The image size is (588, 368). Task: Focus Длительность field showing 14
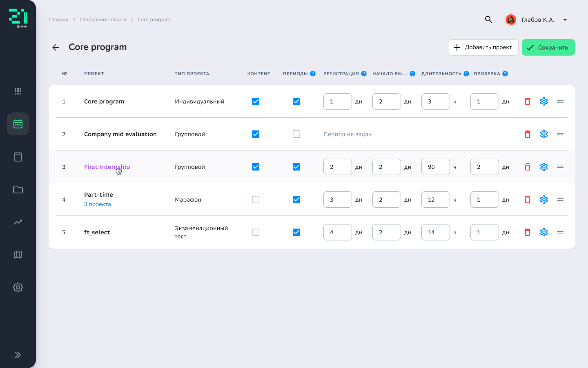[436, 232]
